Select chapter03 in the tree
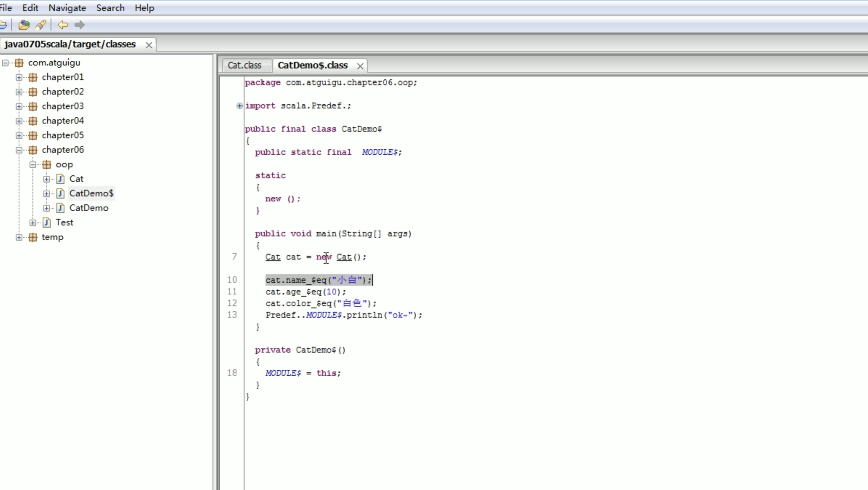 63,106
